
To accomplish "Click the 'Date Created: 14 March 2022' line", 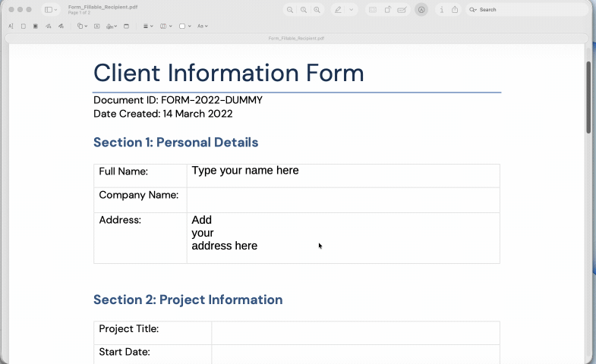I will click(x=162, y=114).
